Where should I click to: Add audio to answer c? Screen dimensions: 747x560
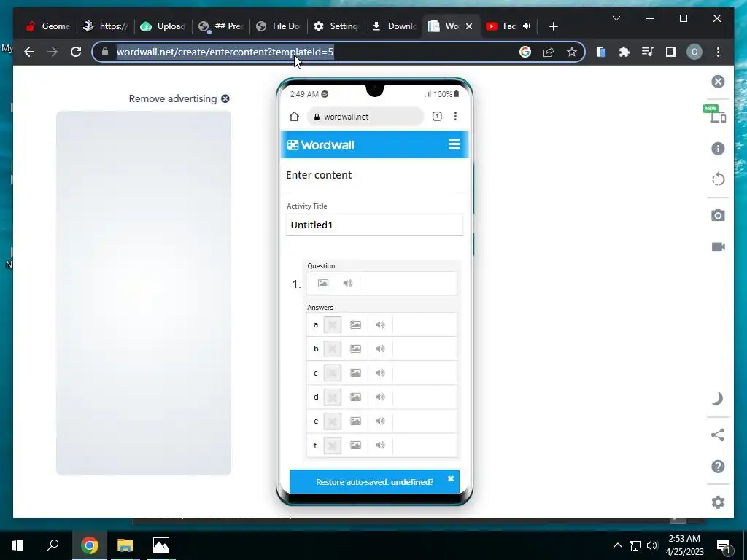point(380,373)
